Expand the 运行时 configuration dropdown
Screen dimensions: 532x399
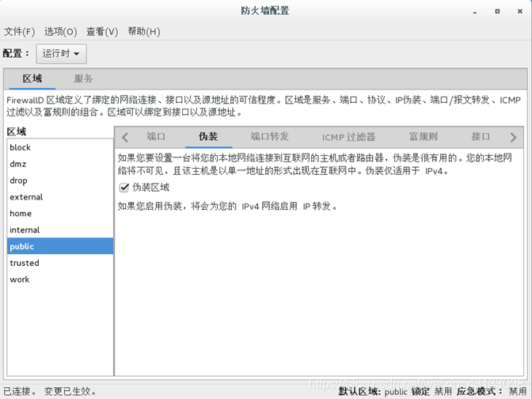click(x=61, y=54)
